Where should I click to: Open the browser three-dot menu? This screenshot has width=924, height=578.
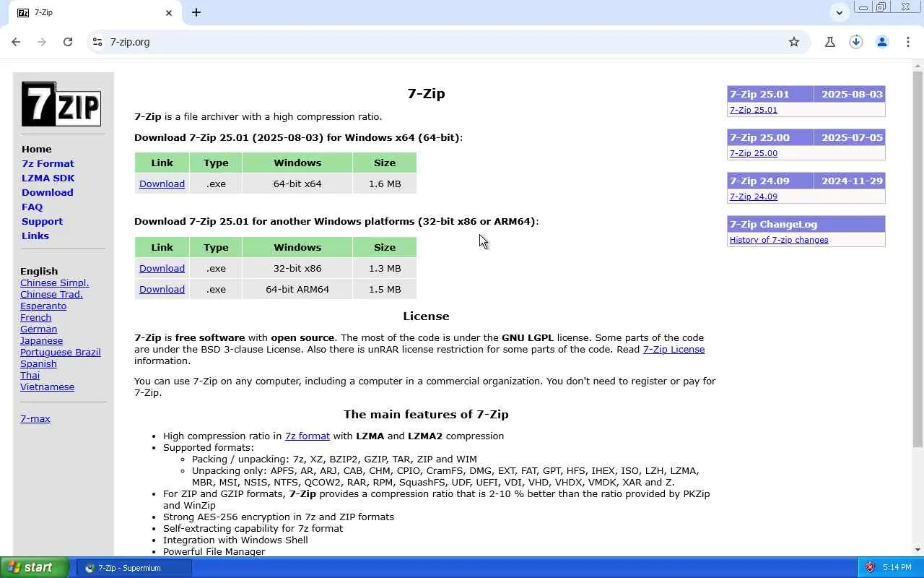click(x=908, y=42)
